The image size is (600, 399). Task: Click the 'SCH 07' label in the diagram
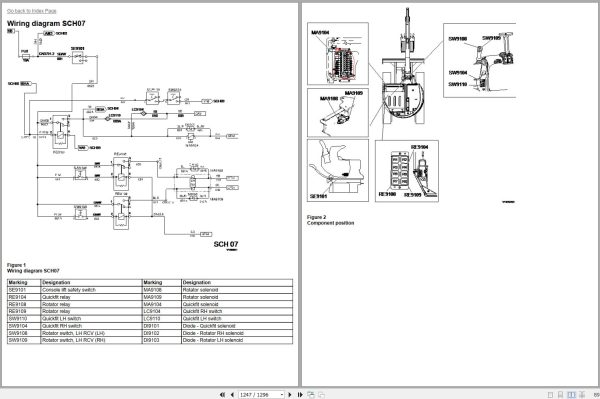coord(226,244)
